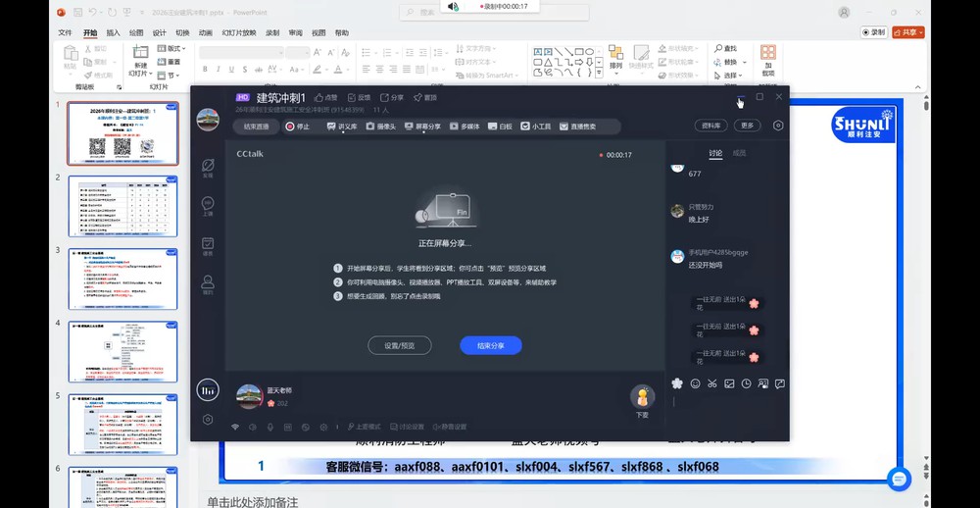Click 新建幻灯片 in the ribbon
The width and height of the screenshot is (980, 508).
coord(140,62)
